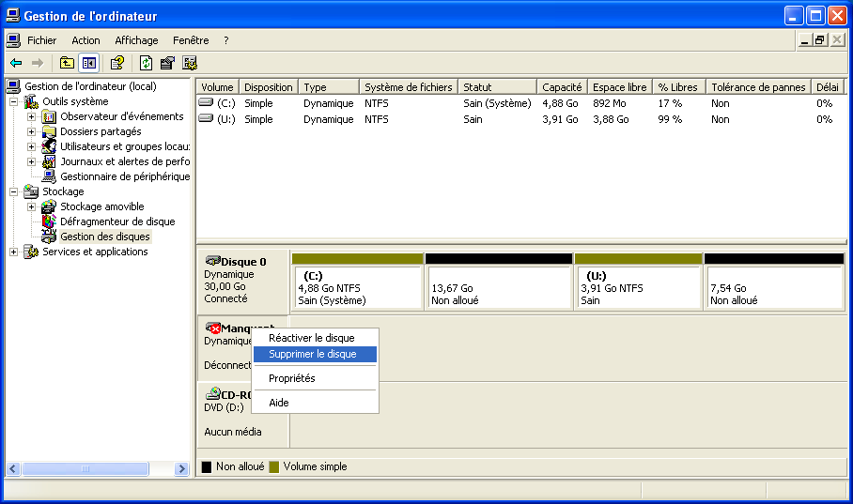Select the (C:) volume icon in list
This screenshot has width=853, height=504.
[x=206, y=103]
